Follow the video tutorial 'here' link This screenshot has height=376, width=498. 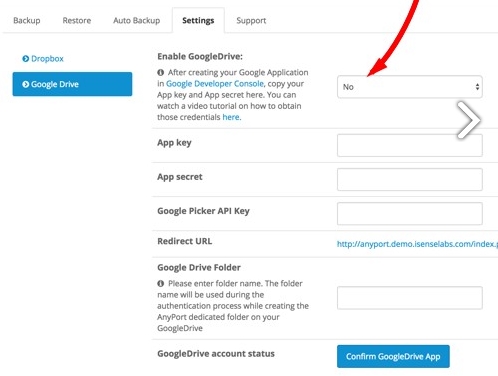(231, 117)
